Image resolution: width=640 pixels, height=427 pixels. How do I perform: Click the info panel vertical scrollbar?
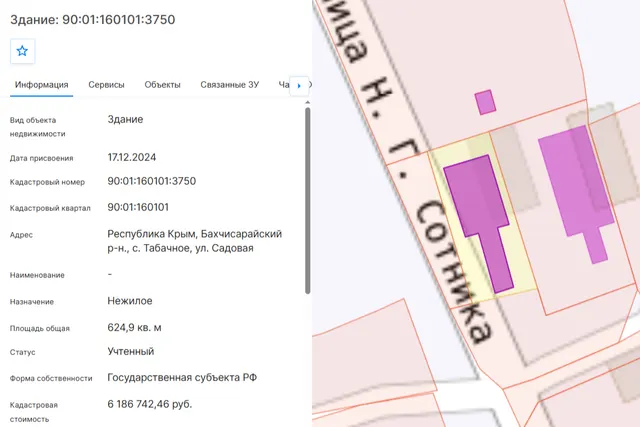point(308,200)
